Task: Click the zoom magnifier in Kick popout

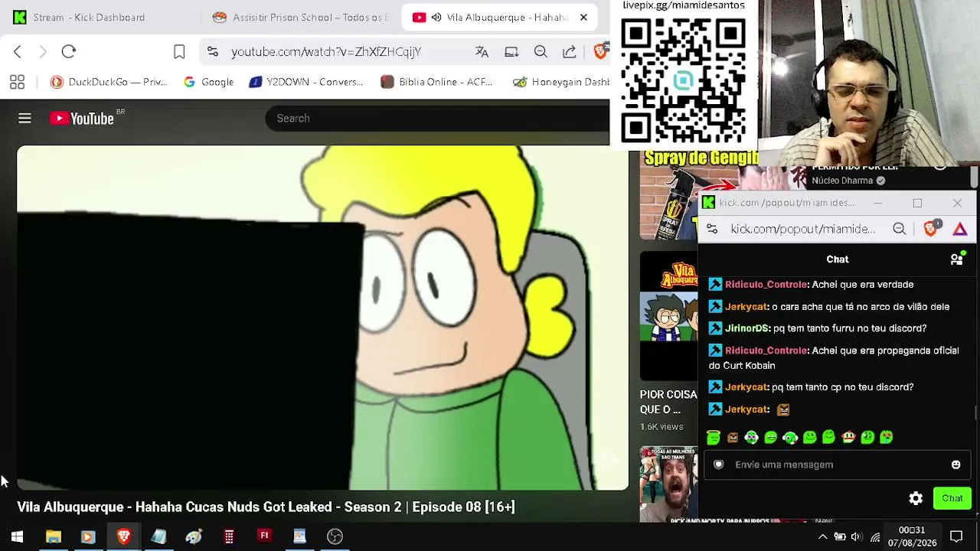Action: [x=900, y=229]
